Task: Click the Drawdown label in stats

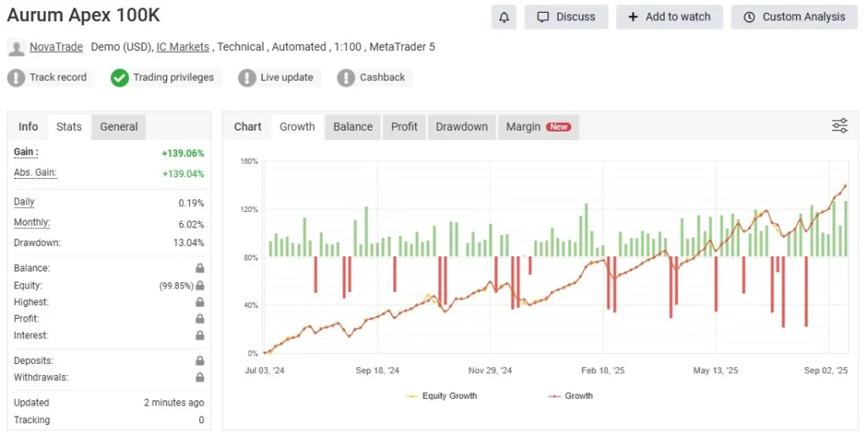Action: point(37,243)
